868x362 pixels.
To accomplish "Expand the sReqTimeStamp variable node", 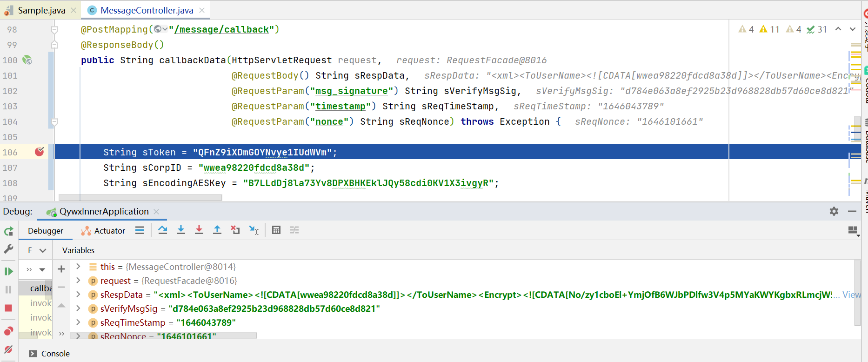I will 78,322.
